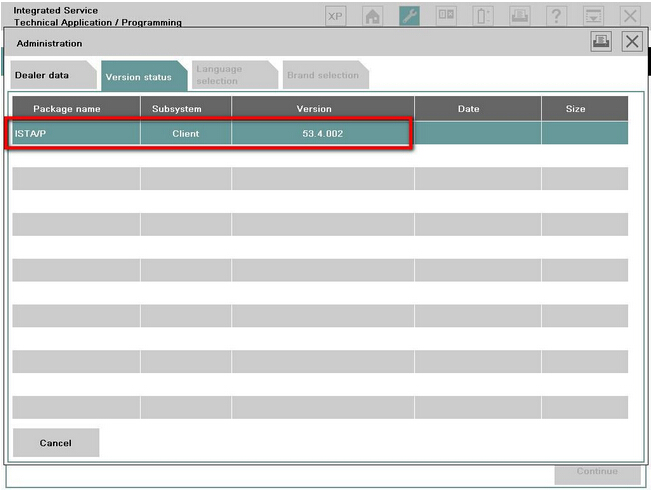Image resolution: width=651 pixels, height=490 pixels.
Task: Close the application with top X icon
Action: point(630,16)
